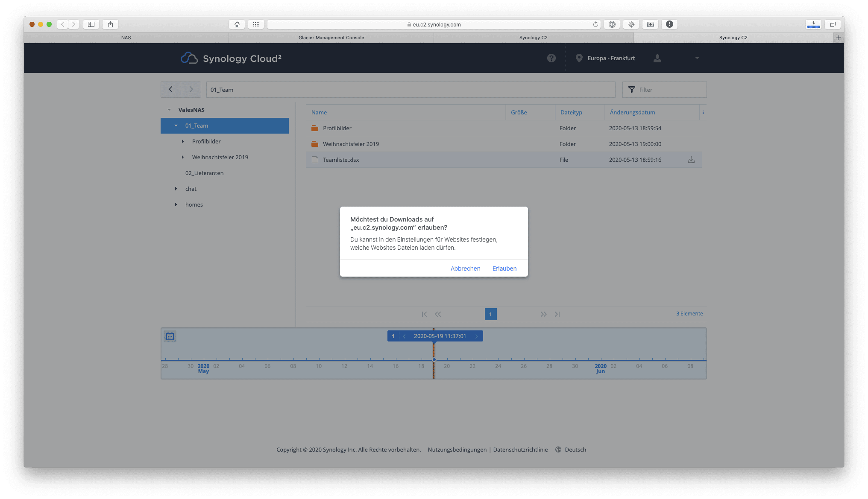The width and height of the screenshot is (868, 499).
Task: Click the Filter funnel icon
Action: pos(632,90)
